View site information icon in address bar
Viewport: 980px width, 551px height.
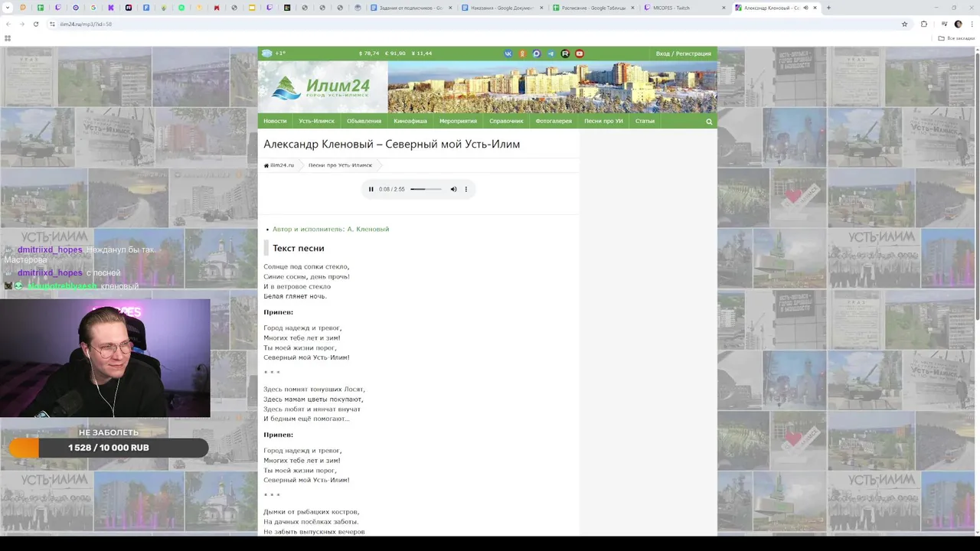coord(52,24)
